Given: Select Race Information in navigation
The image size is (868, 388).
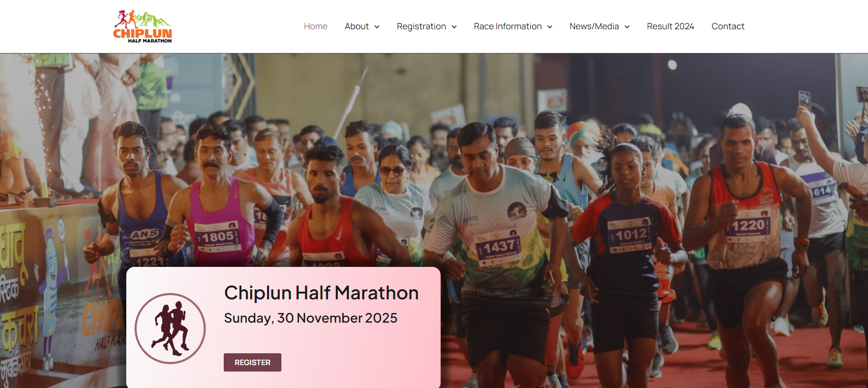Looking at the screenshot, I should point(508,27).
